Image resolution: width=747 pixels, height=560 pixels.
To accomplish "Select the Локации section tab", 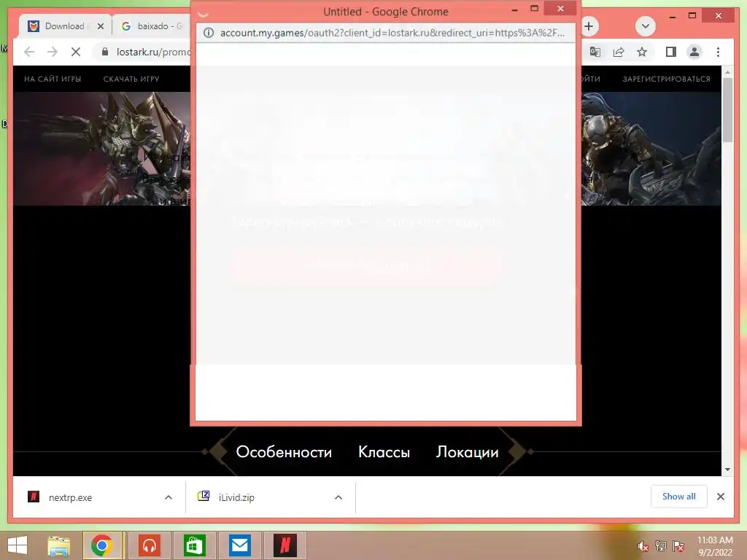I will (x=468, y=451).
